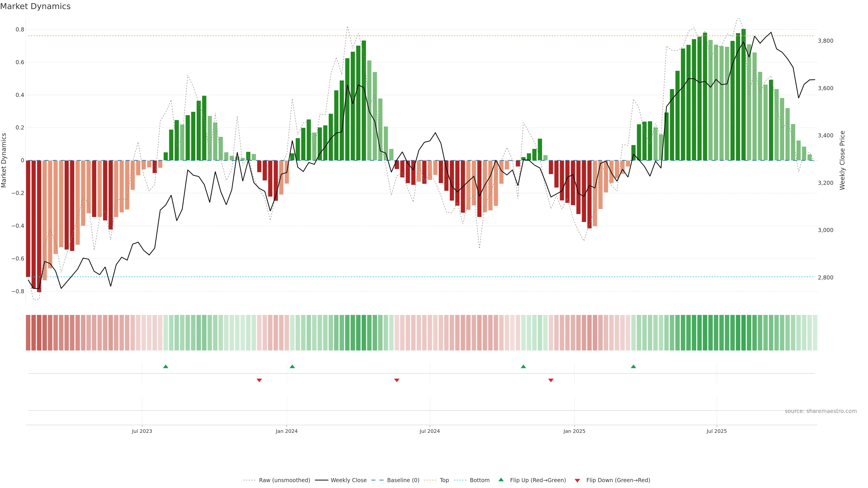Click the source sharemaestro.com text
Image resolution: width=868 pixels, height=488 pixels.
(x=821, y=411)
